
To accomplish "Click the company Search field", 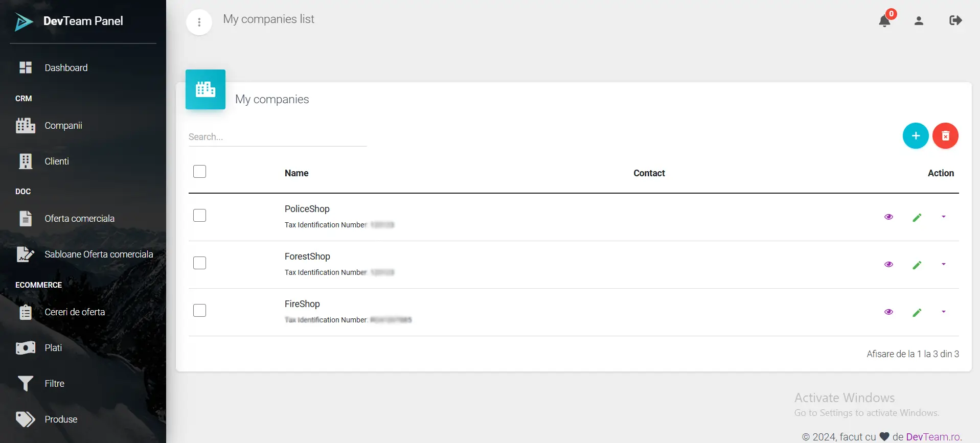I will point(277,137).
